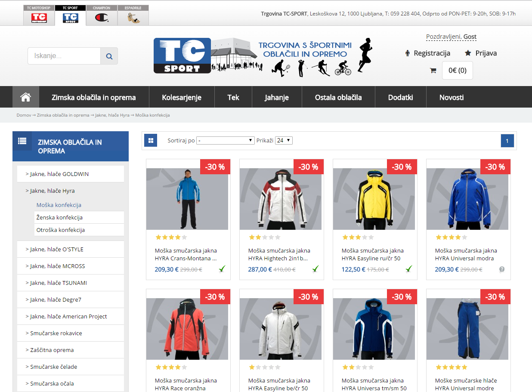Expand Jakne, hlače MCROSS category
The height and width of the screenshot is (392, 532).
(71, 266)
